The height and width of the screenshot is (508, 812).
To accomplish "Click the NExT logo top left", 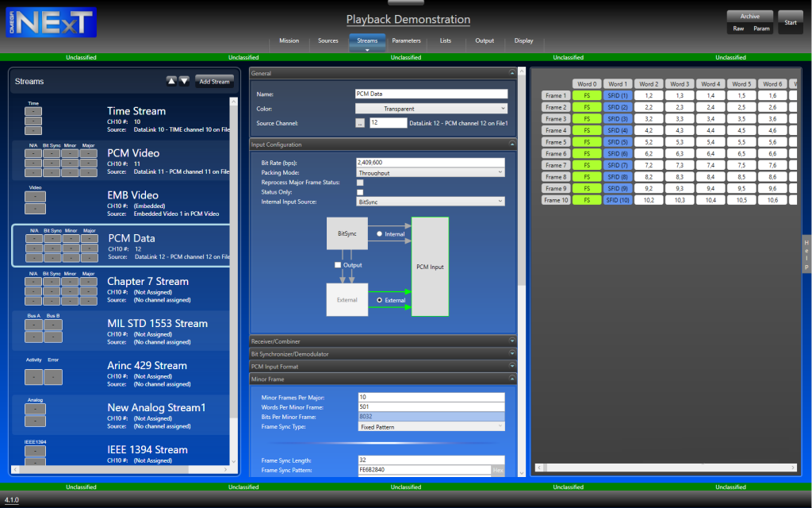I will [x=49, y=22].
